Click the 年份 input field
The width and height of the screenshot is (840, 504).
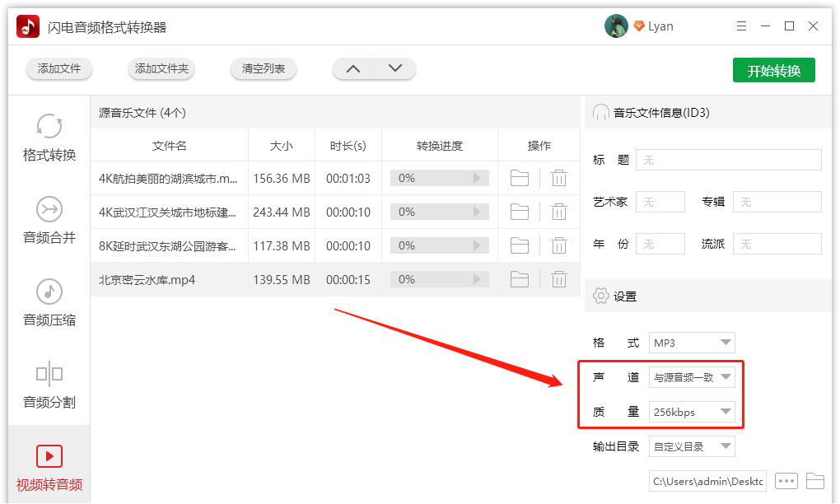click(660, 245)
